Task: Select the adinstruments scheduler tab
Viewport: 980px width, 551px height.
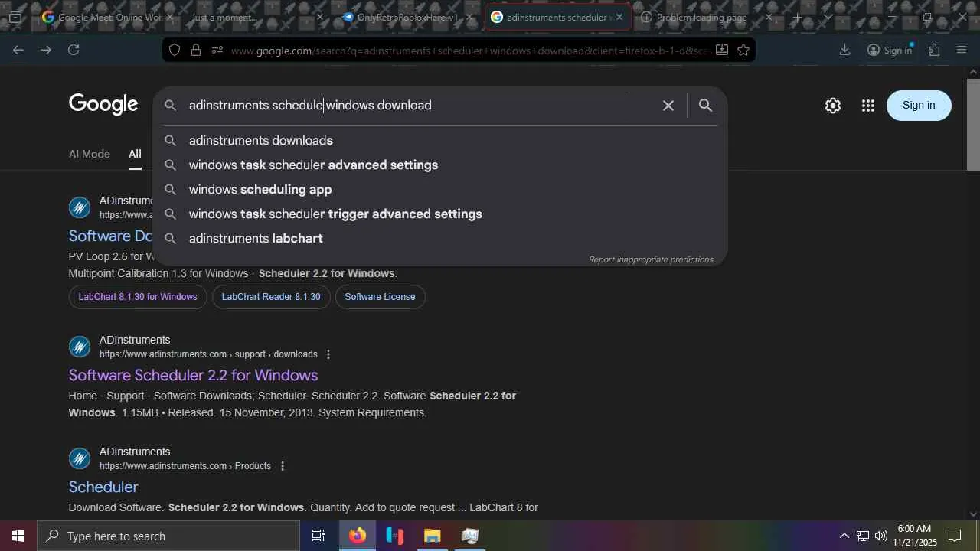Action: [x=557, y=17]
